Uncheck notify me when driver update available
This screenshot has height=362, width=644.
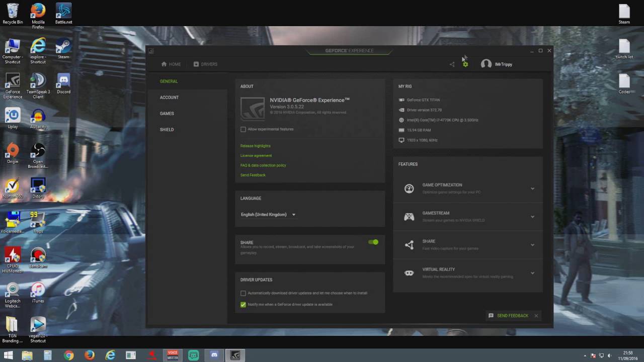point(243,305)
